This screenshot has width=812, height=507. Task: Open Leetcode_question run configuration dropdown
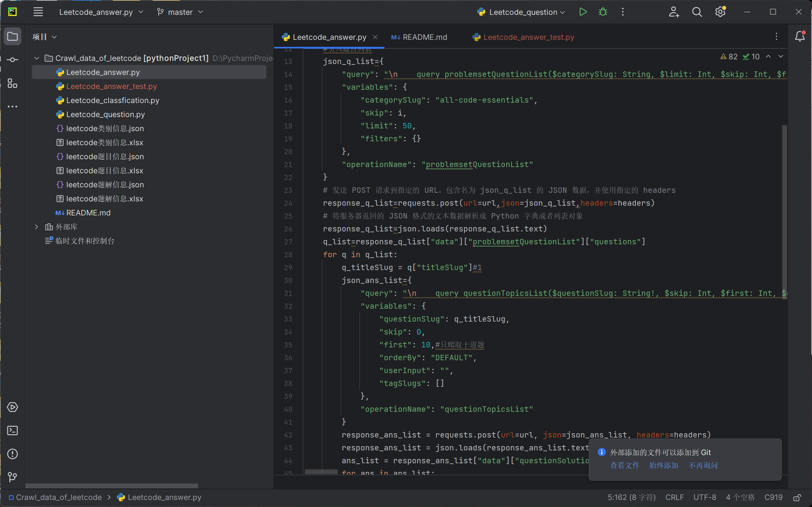(521, 12)
